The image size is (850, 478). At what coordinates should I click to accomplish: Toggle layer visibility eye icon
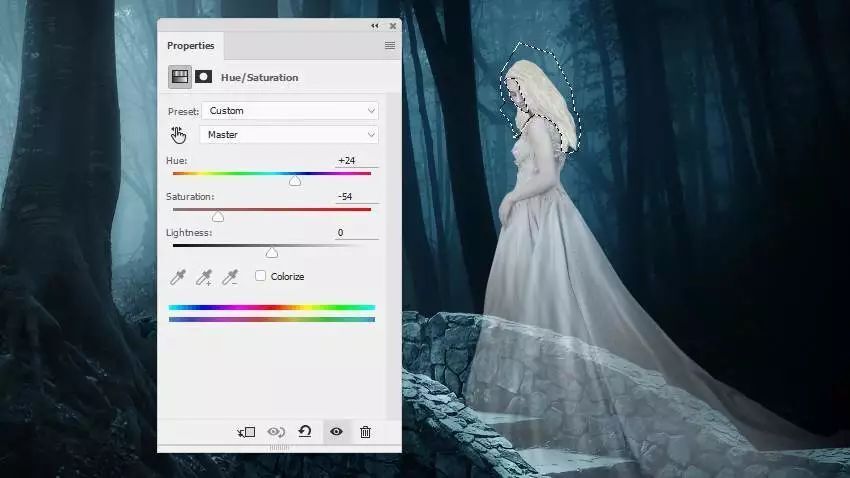[x=336, y=431]
